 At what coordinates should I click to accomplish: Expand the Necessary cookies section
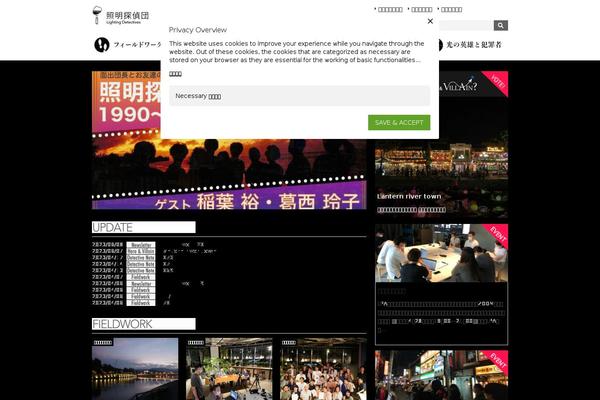pos(300,96)
